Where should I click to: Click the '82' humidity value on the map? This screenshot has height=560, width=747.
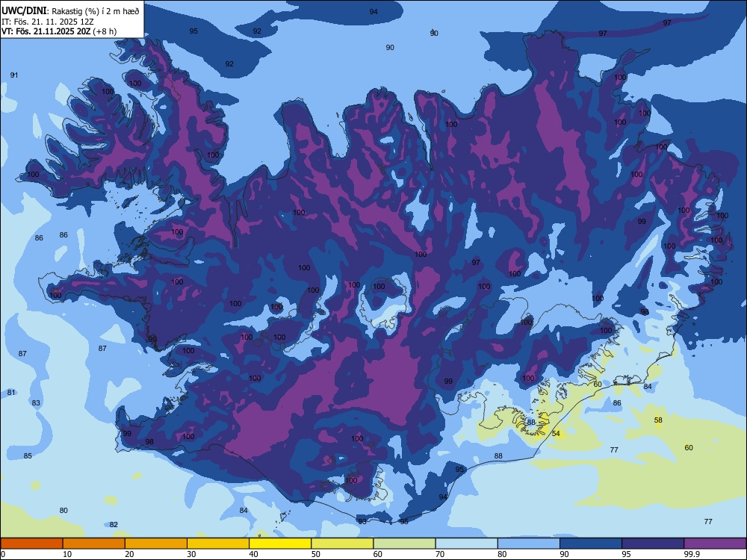(x=114, y=524)
